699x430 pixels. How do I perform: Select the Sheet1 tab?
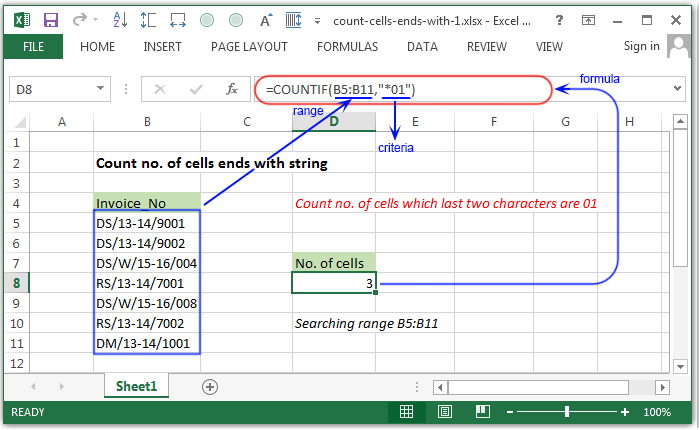(x=136, y=386)
